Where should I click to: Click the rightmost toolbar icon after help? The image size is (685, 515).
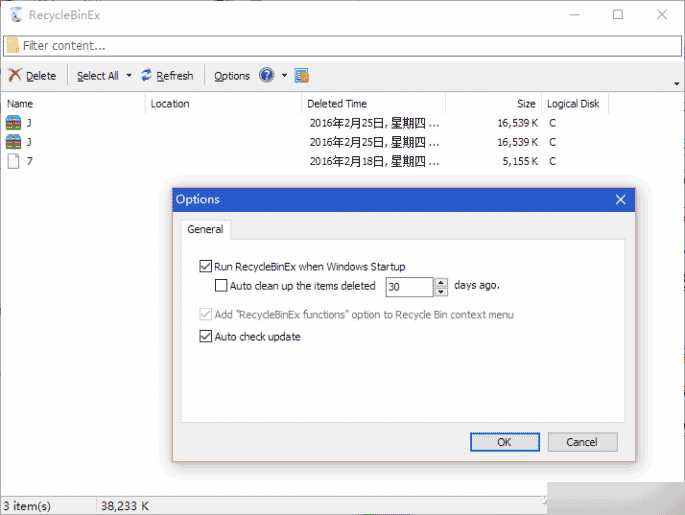[302, 75]
